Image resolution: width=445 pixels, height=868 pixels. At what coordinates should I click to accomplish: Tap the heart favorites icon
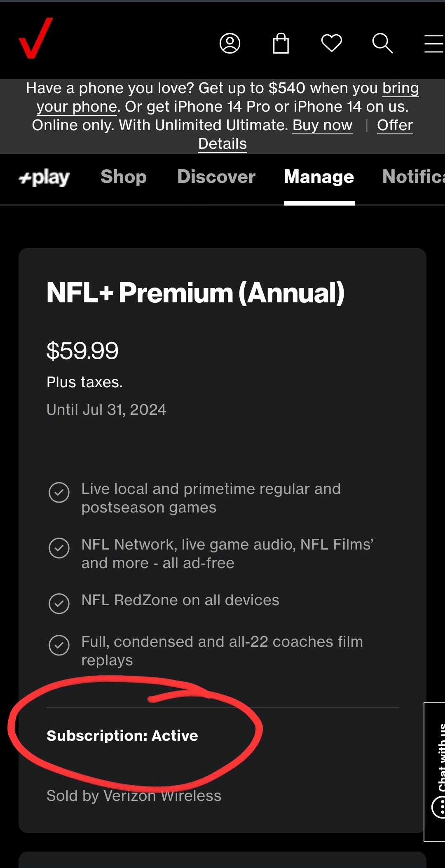pos(331,43)
